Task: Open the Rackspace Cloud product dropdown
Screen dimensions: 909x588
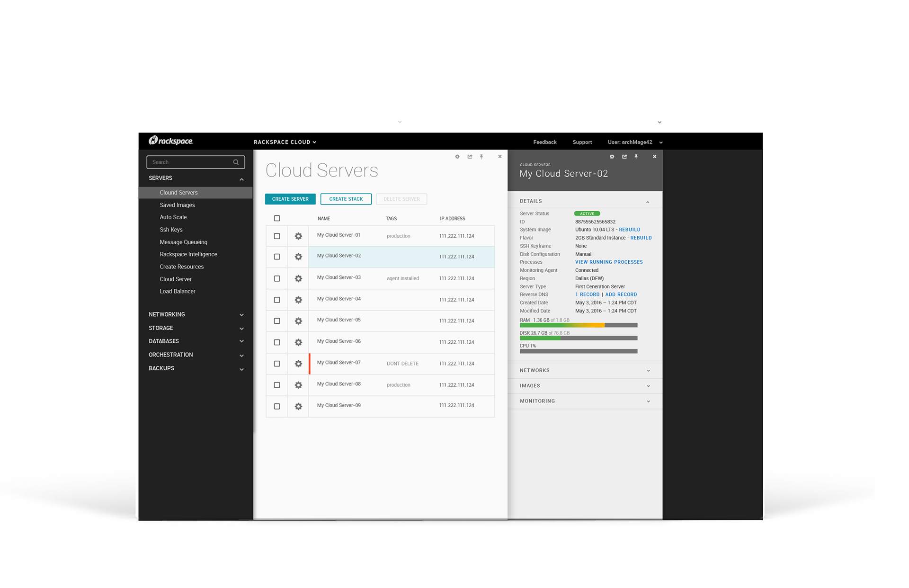Action: click(285, 142)
